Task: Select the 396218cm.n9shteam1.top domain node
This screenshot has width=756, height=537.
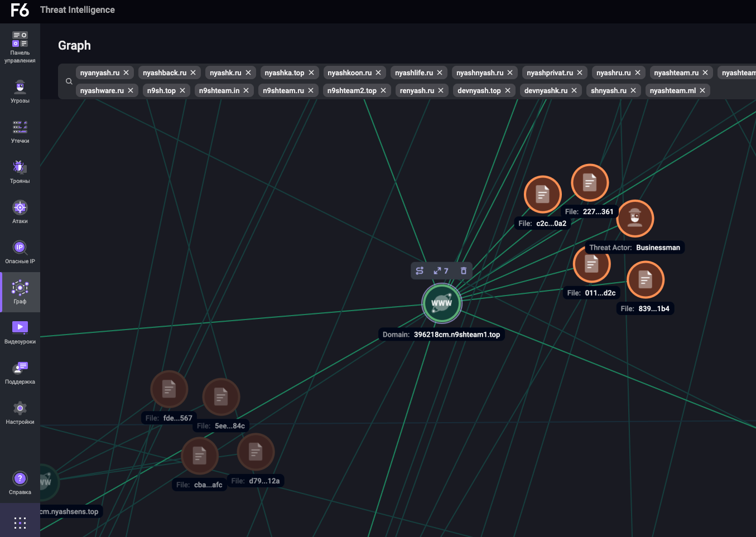Action: [x=441, y=303]
